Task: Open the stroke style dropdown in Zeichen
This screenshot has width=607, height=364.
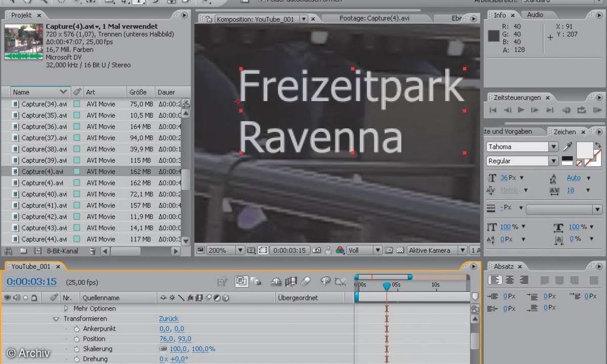Action: point(564,209)
